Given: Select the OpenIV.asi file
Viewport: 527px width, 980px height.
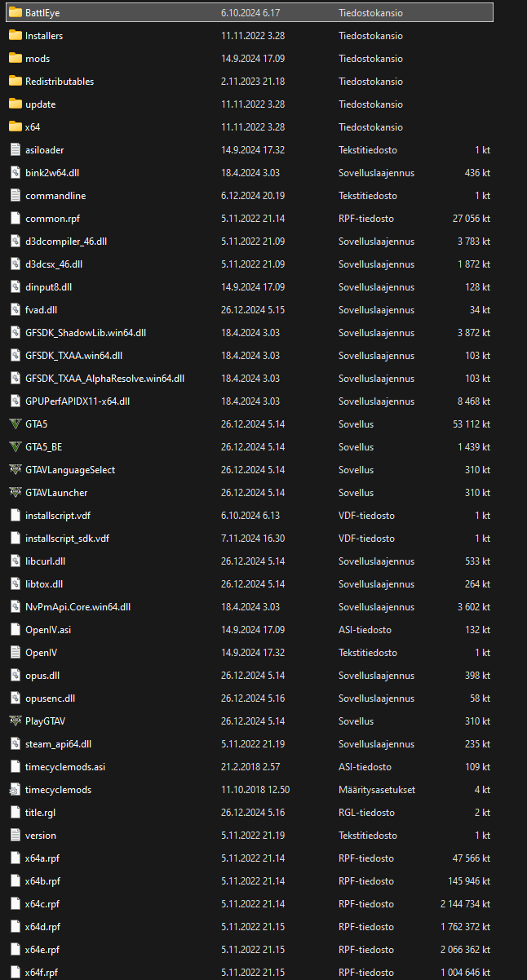Looking at the screenshot, I should click(x=48, y=630).
